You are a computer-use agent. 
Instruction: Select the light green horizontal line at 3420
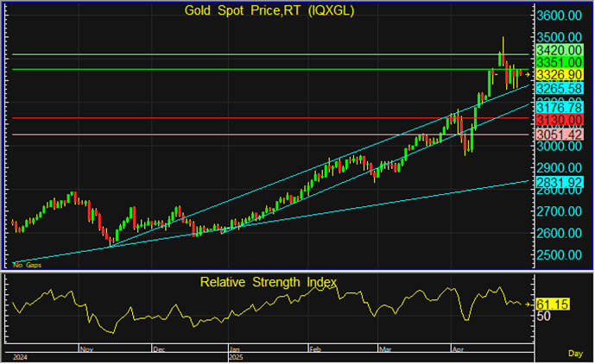259,54
